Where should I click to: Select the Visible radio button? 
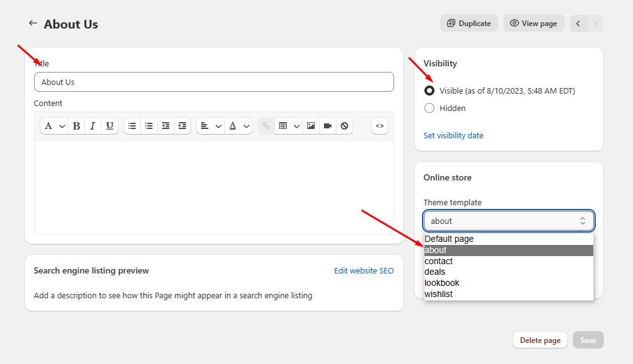point(429,91)
